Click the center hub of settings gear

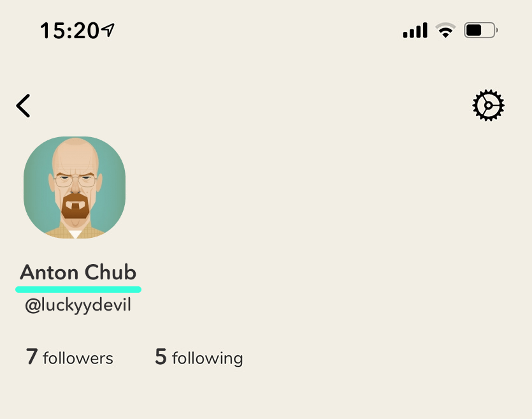(488, 106)
